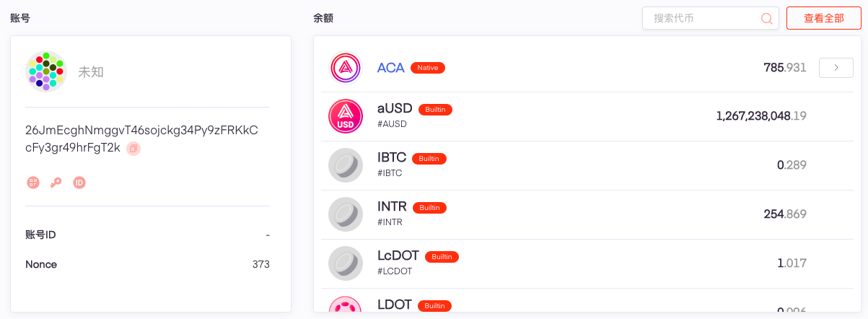
Task: Click the IBTC coin icon
Action: 345,165
